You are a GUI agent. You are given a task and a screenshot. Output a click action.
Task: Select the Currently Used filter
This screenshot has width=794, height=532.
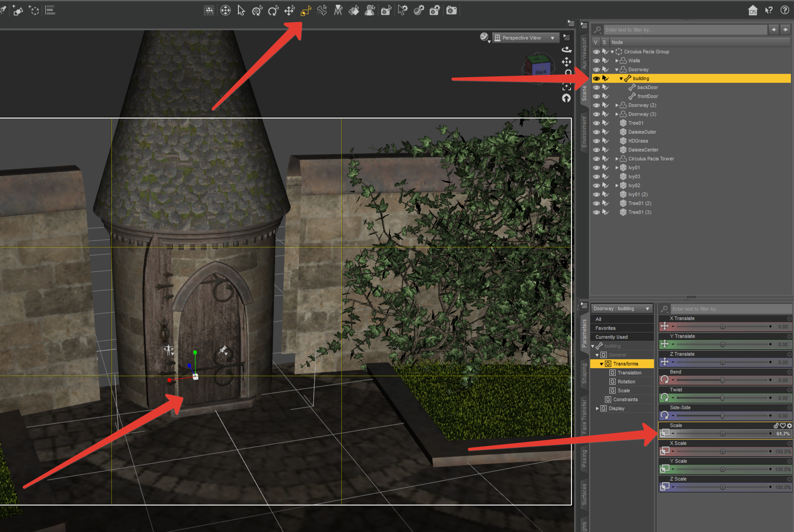point(611,337)
